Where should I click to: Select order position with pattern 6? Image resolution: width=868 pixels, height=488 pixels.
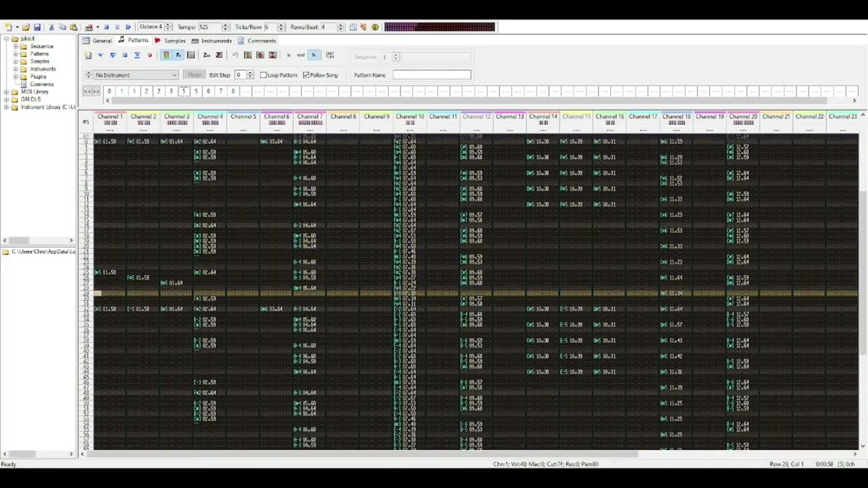pos(208,91)
